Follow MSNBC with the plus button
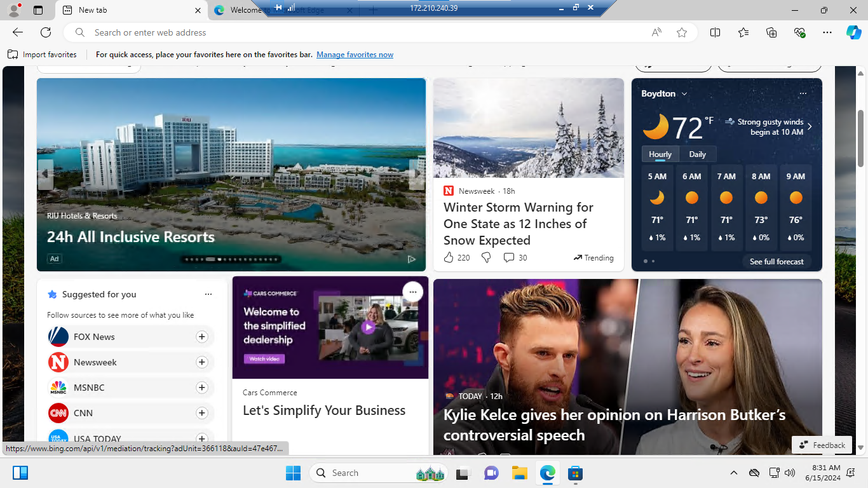Screen dimensions: 868x488 (202, 388)
